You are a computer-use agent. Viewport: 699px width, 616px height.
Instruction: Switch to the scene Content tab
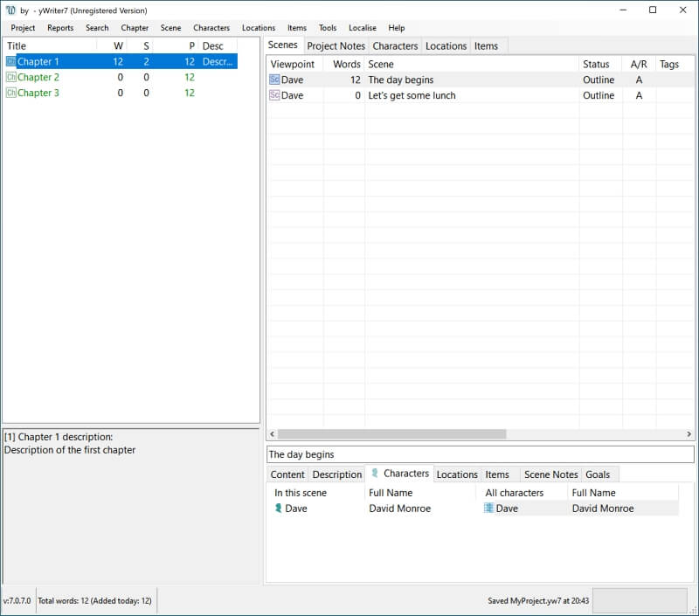click(x=287, y=474)
